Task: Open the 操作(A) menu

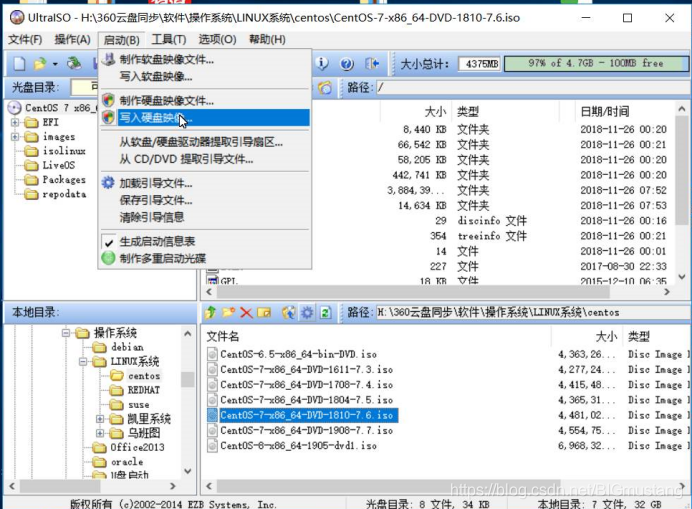Action: 72,40
